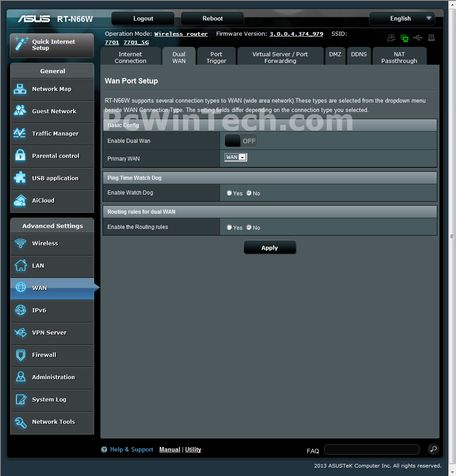This screenshot has width=456, height=476.
Task: Click the scrollbar up arrow
Action: tap(452, 5)
